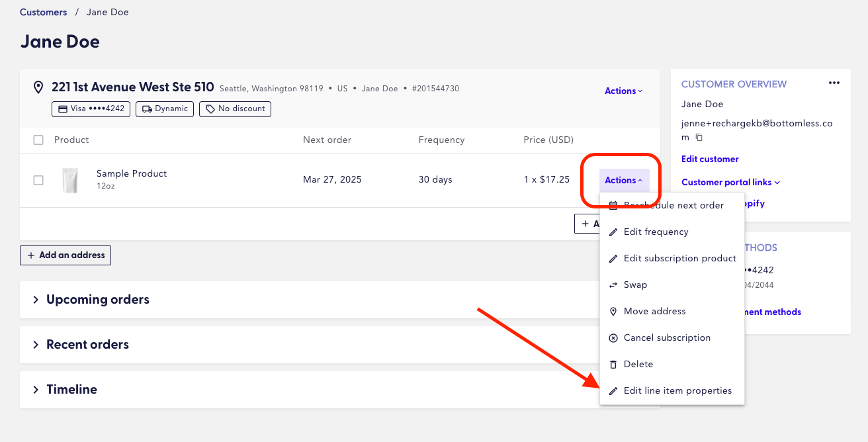Screen dimensions: 868x442
Task: Click the No discount tag badge
Action: coord(236,109)
